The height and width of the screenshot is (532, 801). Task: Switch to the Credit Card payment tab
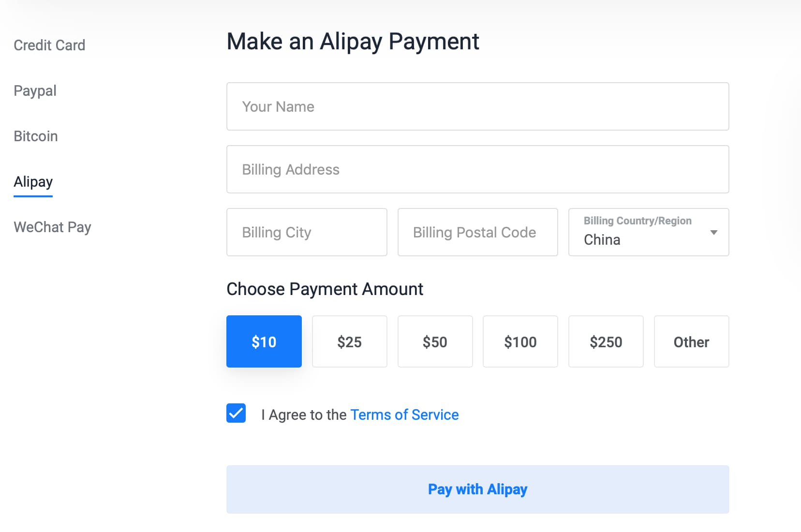tap(49, 45)
